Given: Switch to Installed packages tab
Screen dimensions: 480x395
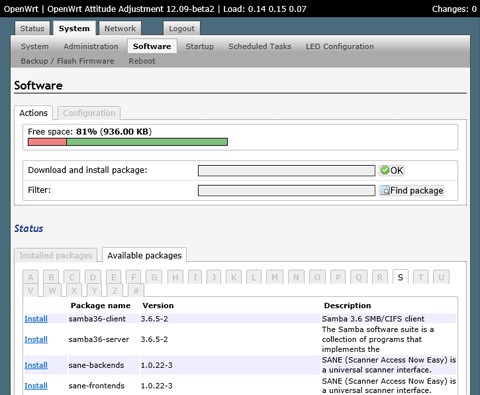Looking at the screenshot, I should coord(56,255).
